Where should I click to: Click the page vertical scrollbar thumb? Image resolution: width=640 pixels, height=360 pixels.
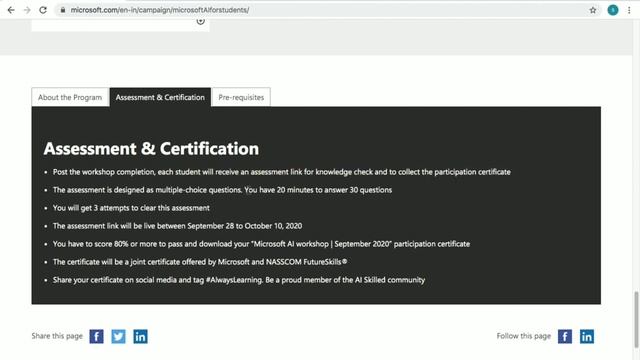pyautogui.click(x=636, y=319)
